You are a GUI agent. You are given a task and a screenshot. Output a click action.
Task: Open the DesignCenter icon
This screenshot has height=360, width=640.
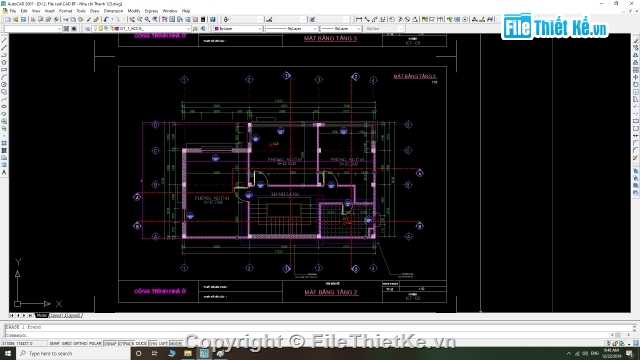tap(172, 19)
